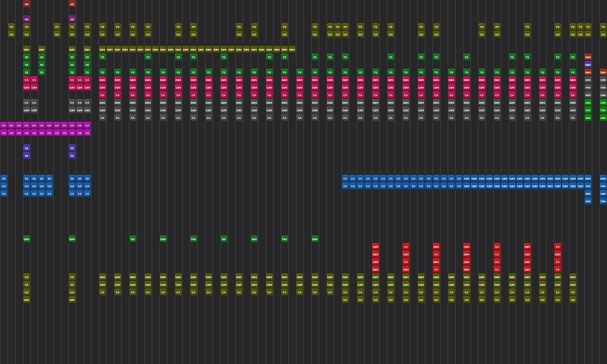607x364 pixels.
Task: Select the leftmost blue E3 note
Action: click(x=4, y=178)
